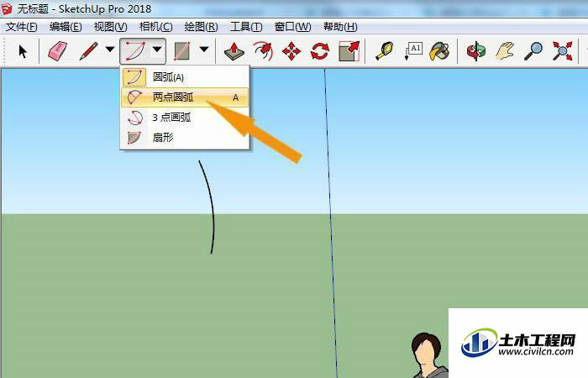Click the human scale figure
The image size is (588, 378).
click(x=429, y=355)
